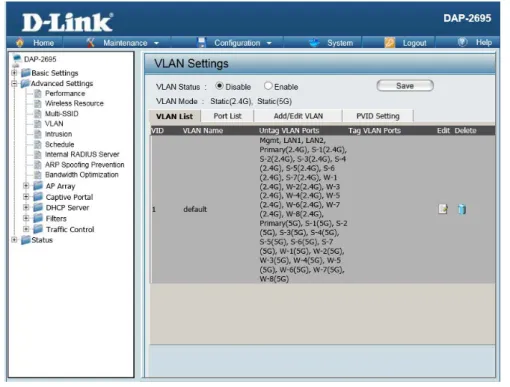Expand the Captive Portal tree node
The width and height of the screenshot is (510, 387).
(26, 197)
